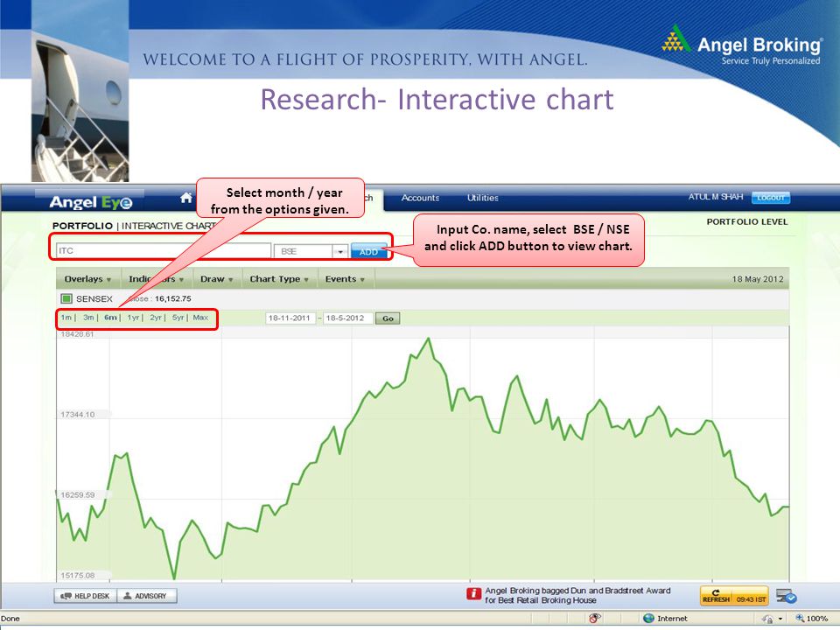Click the PORTFOLIO LEVEL label

[746, 221]
